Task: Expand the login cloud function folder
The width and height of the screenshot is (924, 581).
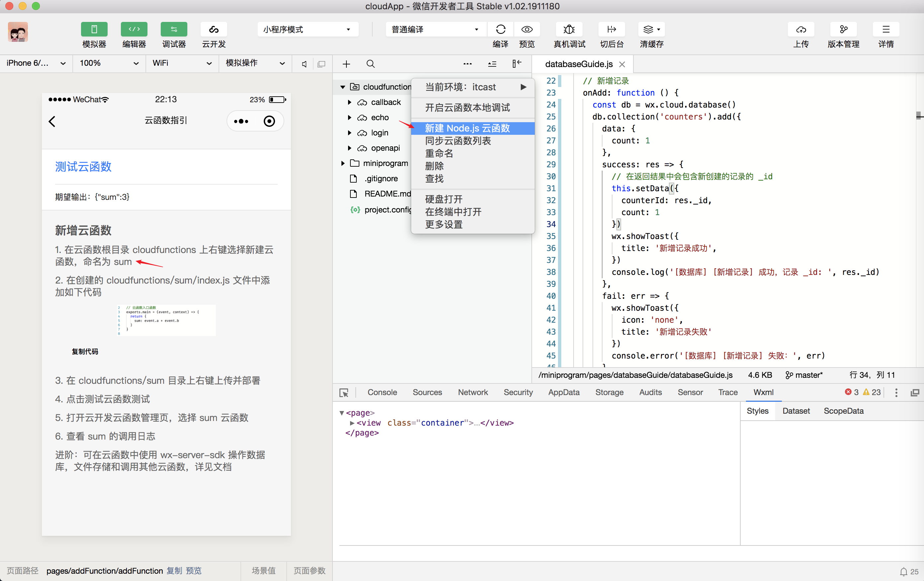Action: pos(349,133)
